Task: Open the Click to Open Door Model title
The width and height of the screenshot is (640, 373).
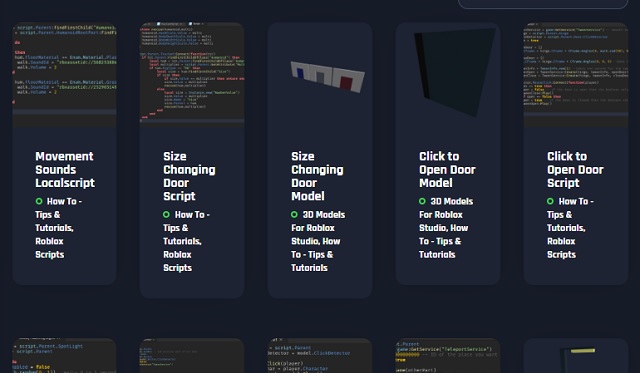Action: [447, 169]
